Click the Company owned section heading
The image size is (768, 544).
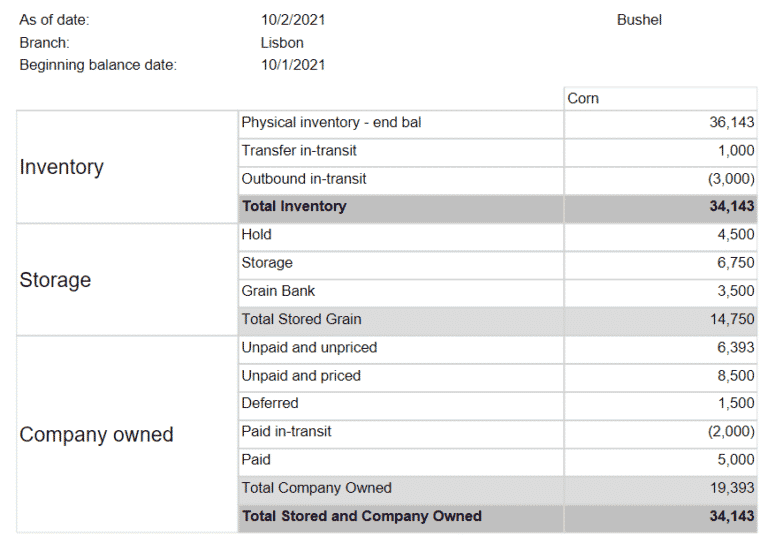click(96, 435)
